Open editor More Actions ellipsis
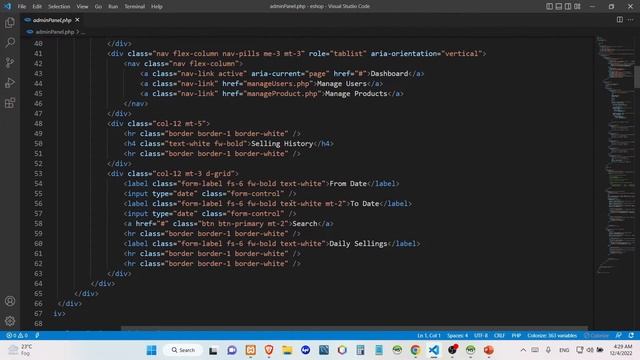Image resolution: width=640 pixels, height=360 pixels. 631,20
